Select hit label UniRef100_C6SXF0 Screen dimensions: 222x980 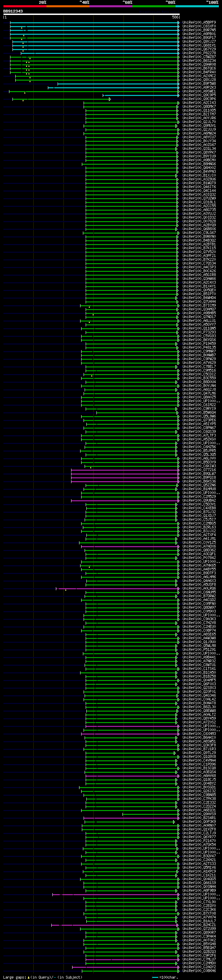(199, 26)
